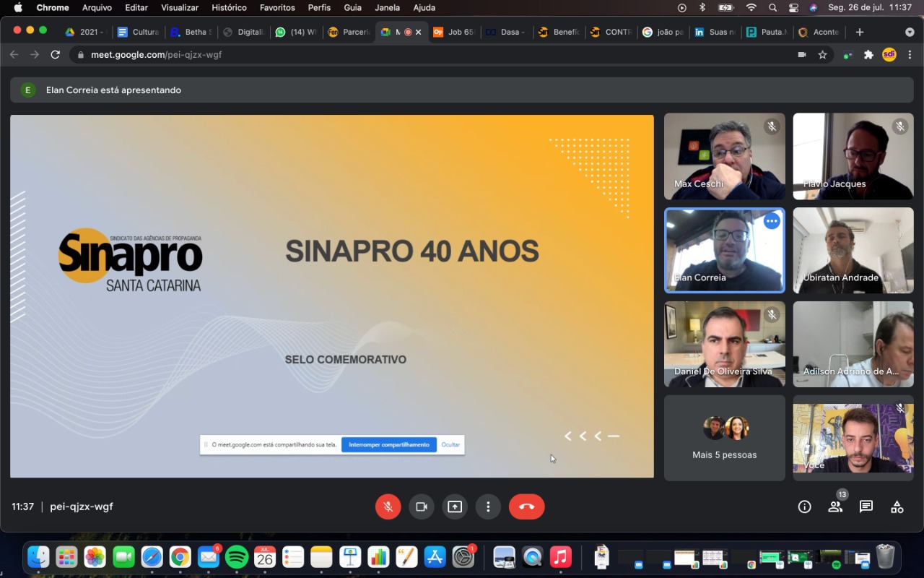Open Control Center in menu bar
Image resolution: width=924 pixels, height=578 pixels.
point(793,8)
